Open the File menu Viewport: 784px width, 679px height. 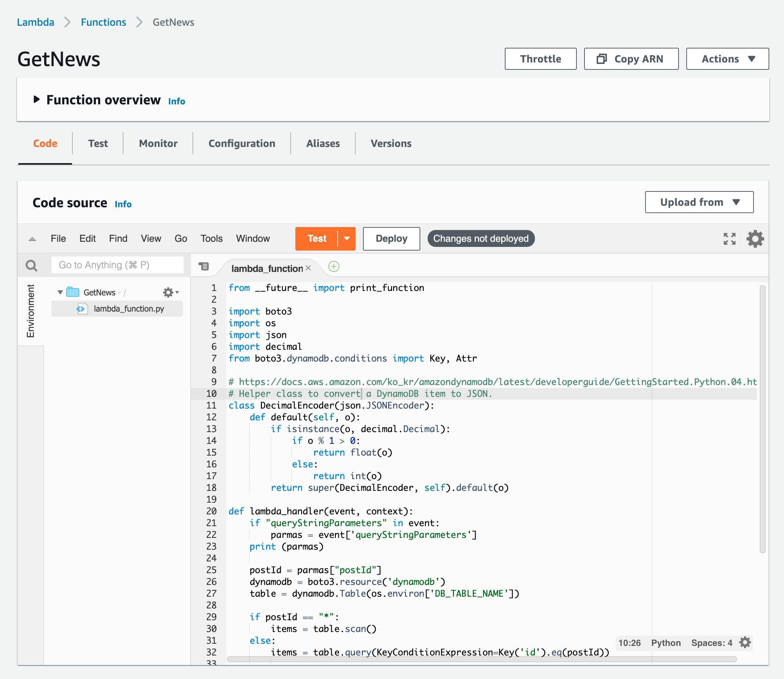(x=58, y=239)
